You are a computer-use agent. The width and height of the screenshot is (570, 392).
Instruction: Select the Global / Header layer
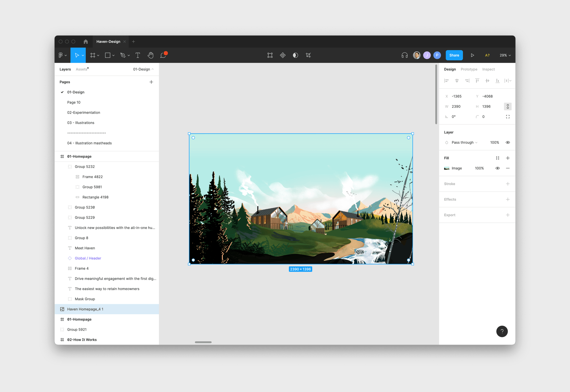click(x=88, y=258)
